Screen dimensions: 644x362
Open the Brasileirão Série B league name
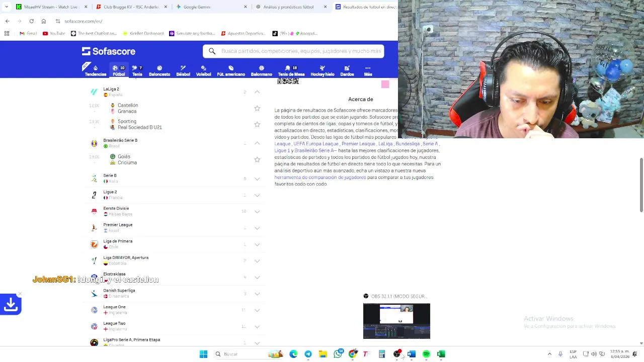click(120, 140)
